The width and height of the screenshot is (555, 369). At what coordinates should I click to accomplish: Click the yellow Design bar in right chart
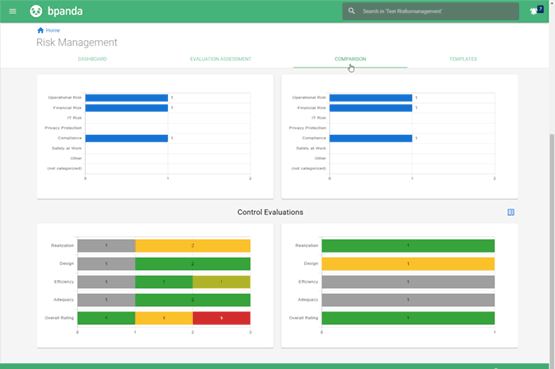(408, 264)
